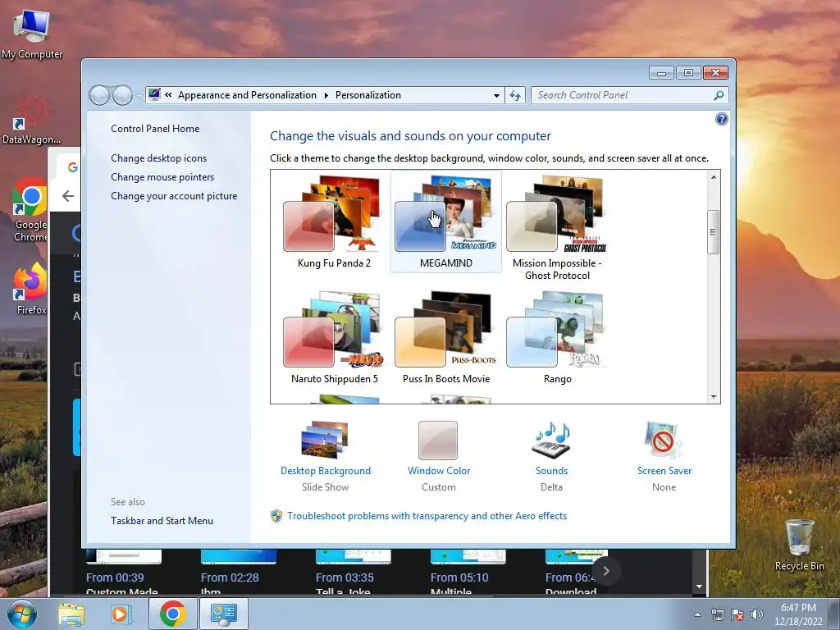Click Appearance and Personalization breadcrumb
The height and width of the screenshot is (630, 840).
click(x=247, y=95)
